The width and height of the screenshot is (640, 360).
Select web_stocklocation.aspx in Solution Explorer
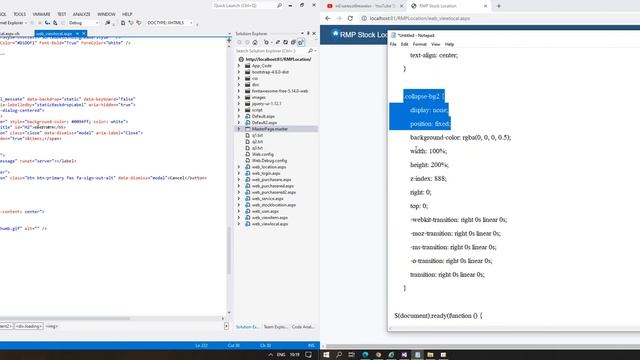(273, 205)
